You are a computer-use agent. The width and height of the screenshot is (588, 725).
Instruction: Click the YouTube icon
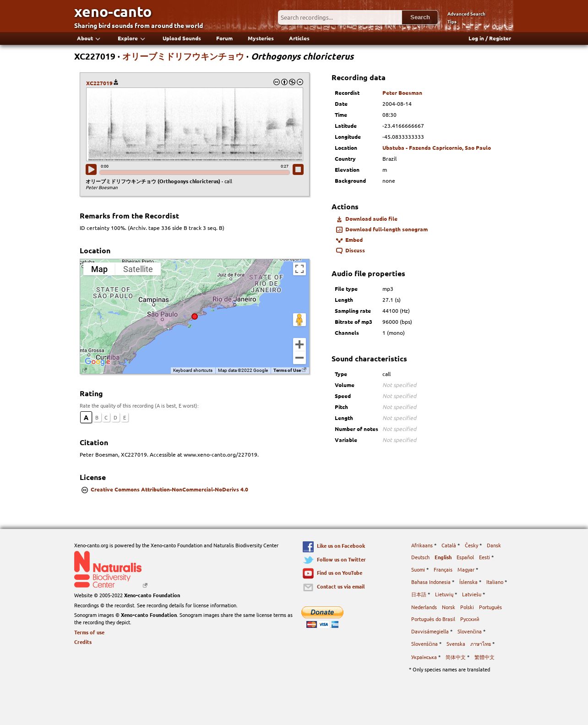(308, 573)
